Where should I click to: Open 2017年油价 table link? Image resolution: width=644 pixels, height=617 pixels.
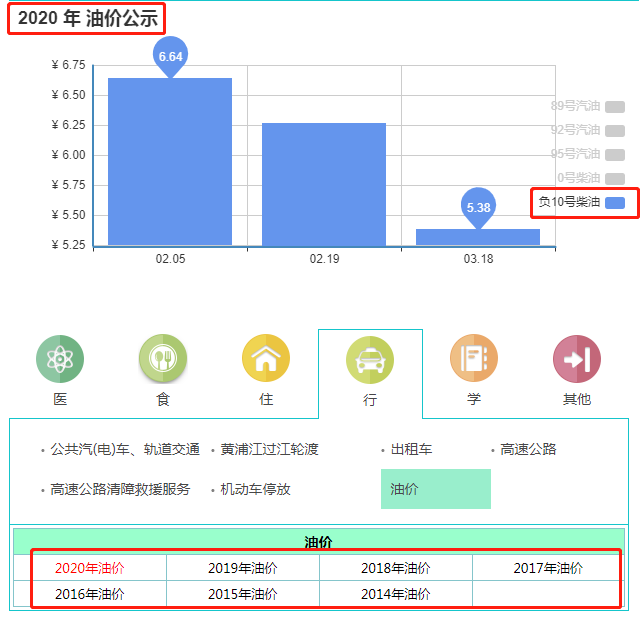pos(548,568)
